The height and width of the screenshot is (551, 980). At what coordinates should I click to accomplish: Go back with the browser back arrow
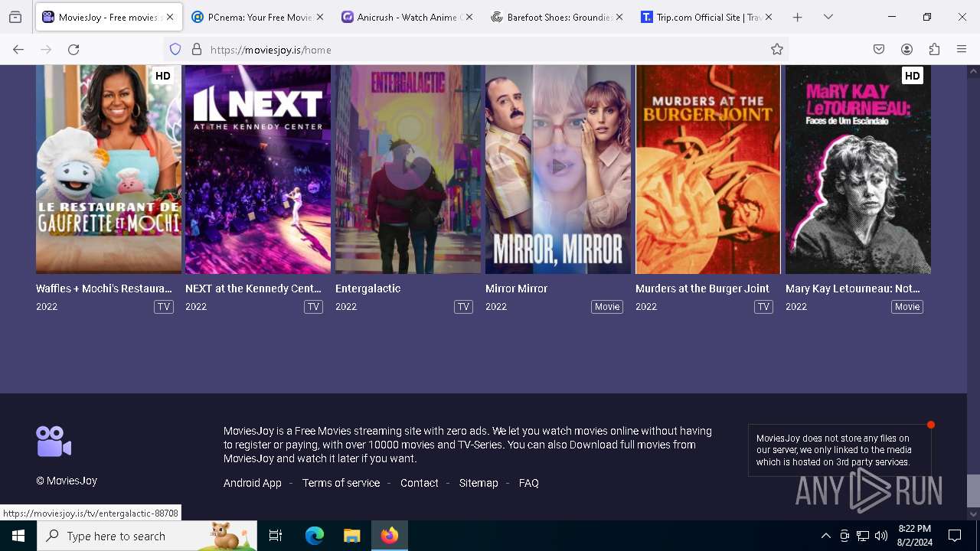point(18,50)
